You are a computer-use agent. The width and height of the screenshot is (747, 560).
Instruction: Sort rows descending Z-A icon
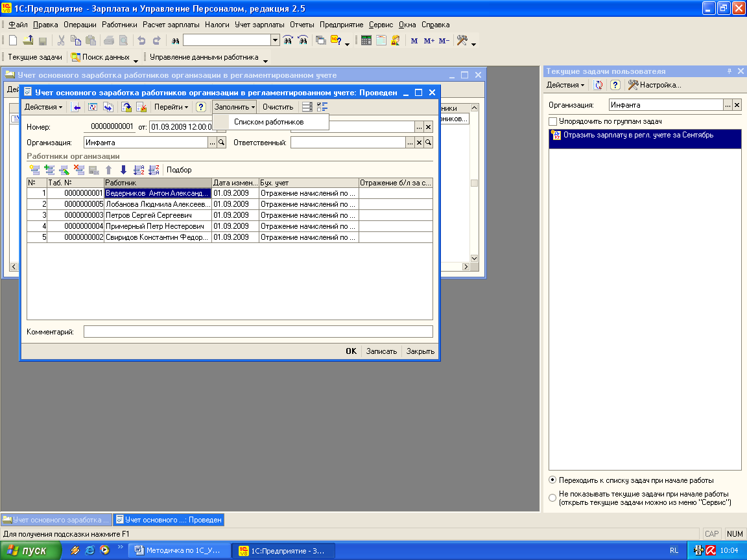coord(154,170)
